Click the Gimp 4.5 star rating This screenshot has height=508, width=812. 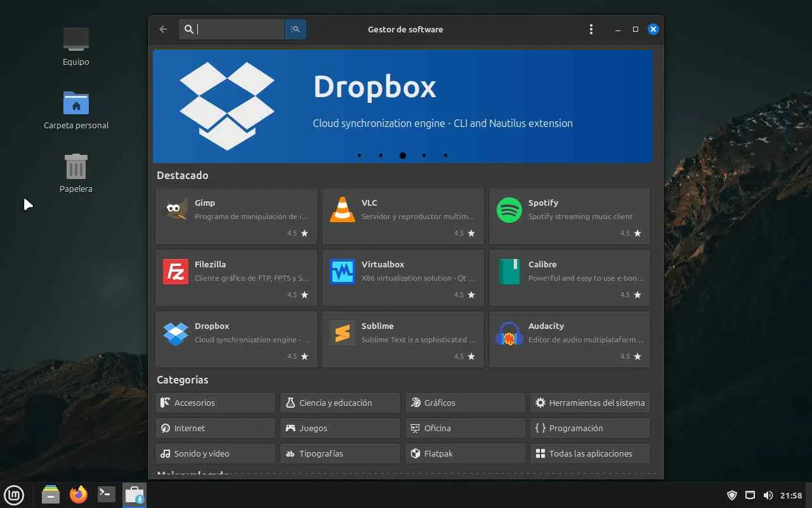point(298,233)
